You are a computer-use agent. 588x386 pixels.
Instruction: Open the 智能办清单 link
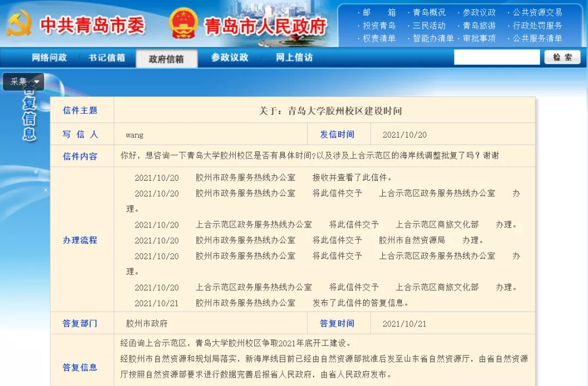pos(433,38)
